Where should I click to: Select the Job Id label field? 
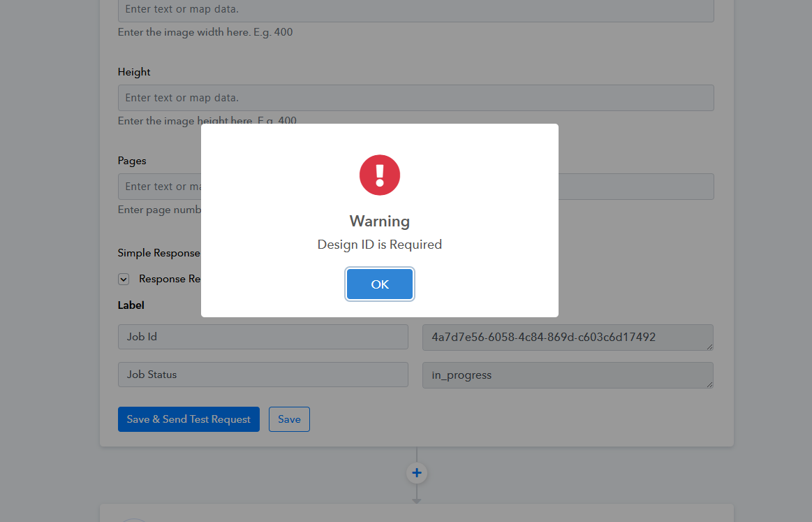tap(263, 337)
